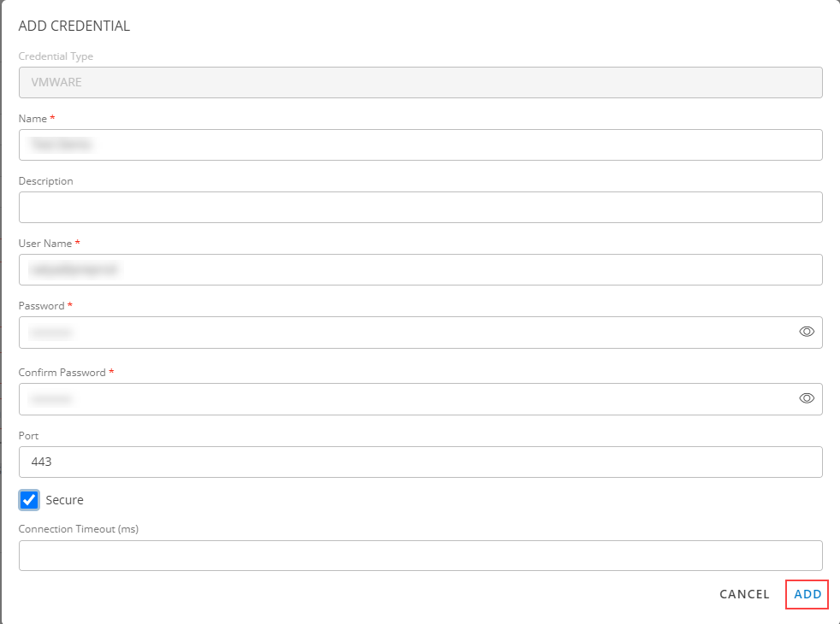Focus the Name input field
The height and width of the screenshot is (624, 840).
[x=420, y=145]
